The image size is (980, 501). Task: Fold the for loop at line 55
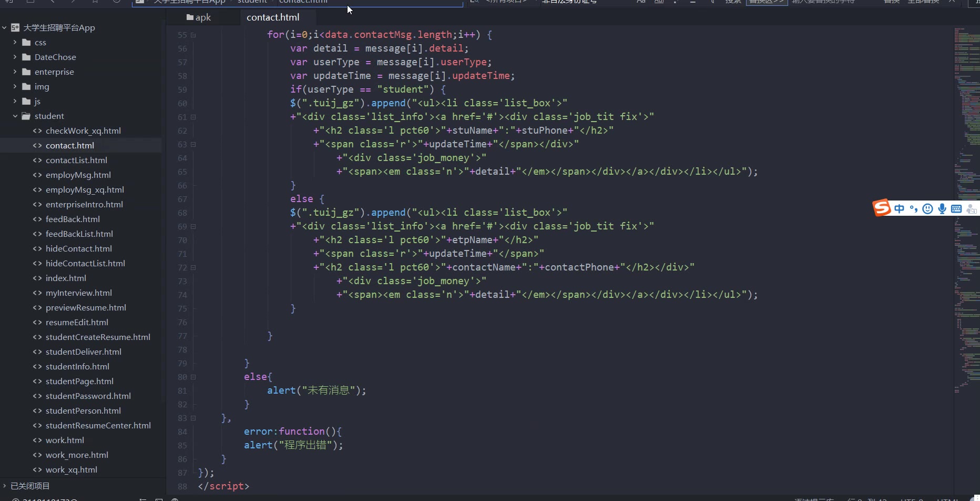(193, 35)
